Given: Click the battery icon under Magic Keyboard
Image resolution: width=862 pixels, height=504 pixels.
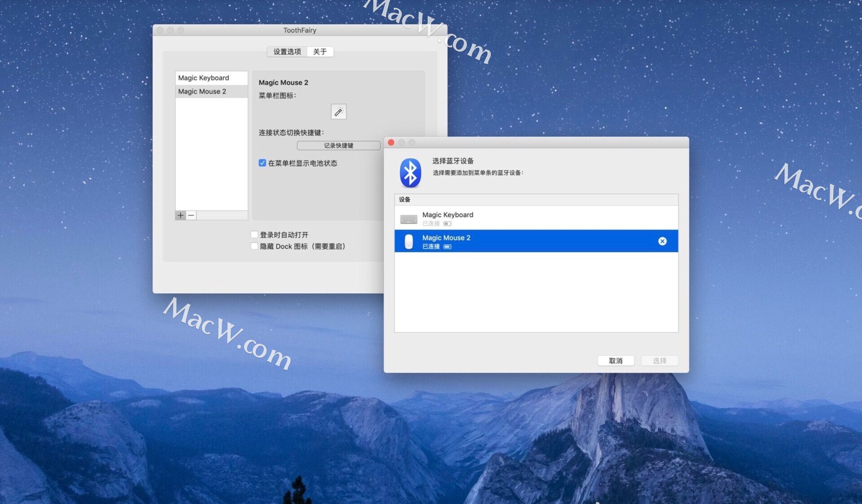Looking at the screenshot, I should pos(448,224).
